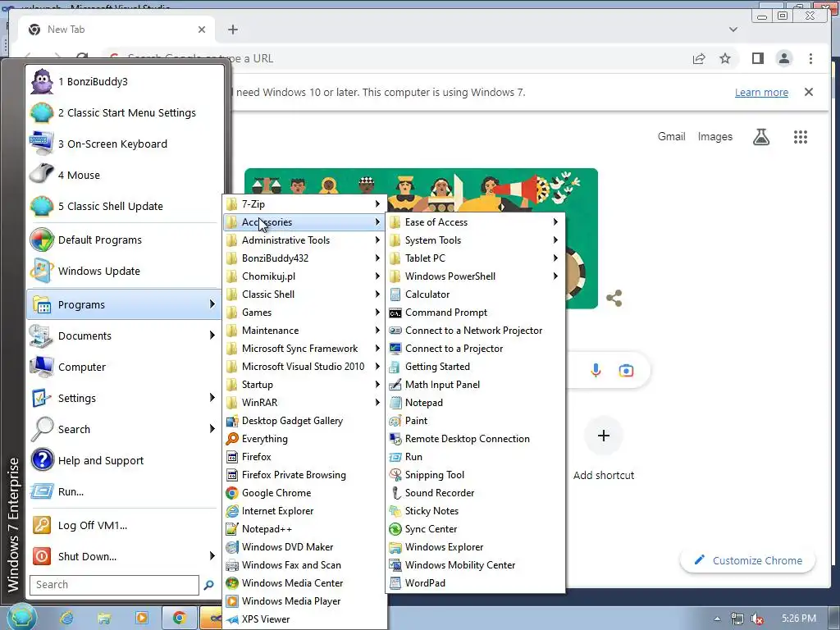Click the Add shortcut button
The image size is (840, 630).
click(603, 449)
